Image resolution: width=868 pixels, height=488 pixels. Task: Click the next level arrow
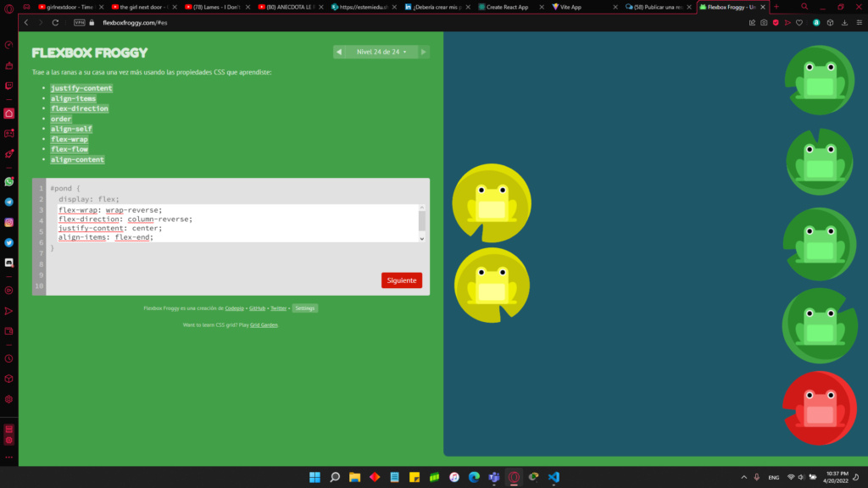[x=424, y=52]
